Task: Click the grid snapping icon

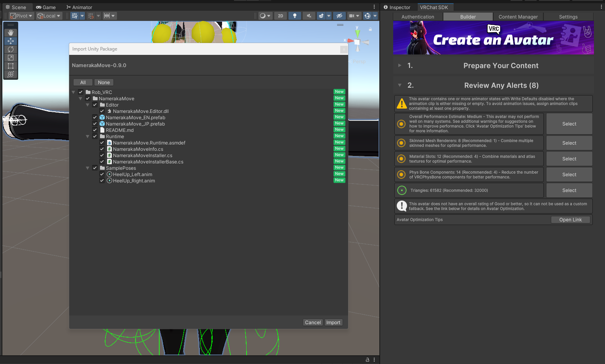Action: [91, 16]
